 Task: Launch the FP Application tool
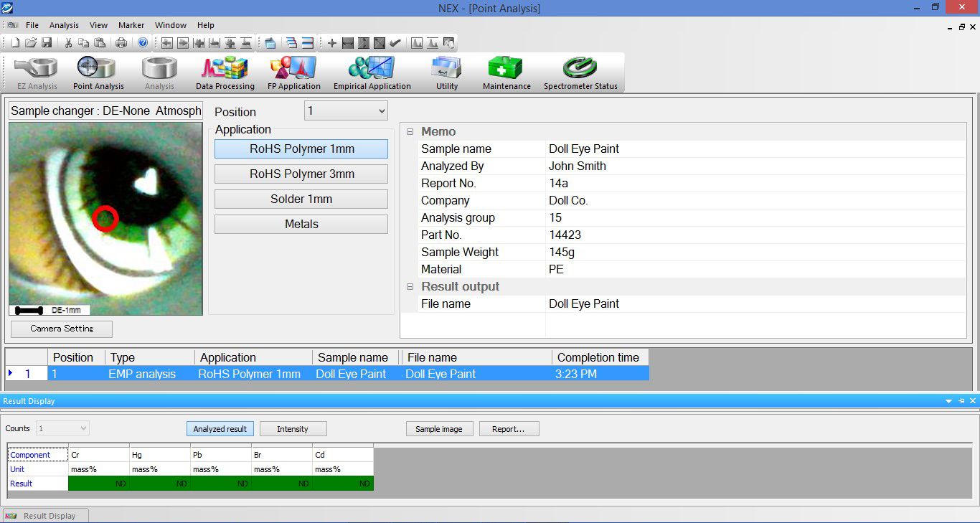(x=293, y=73)
